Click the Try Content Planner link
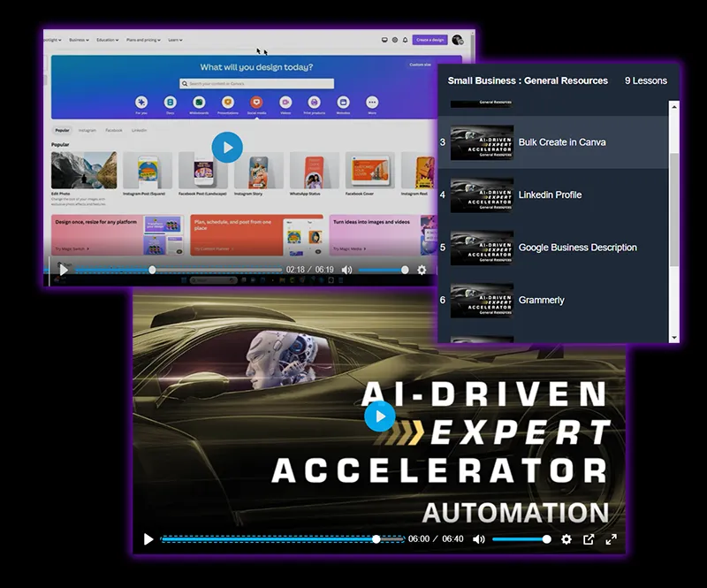This screenshot has height=588, width=707. pyautogui.click(x=214, y=248)
